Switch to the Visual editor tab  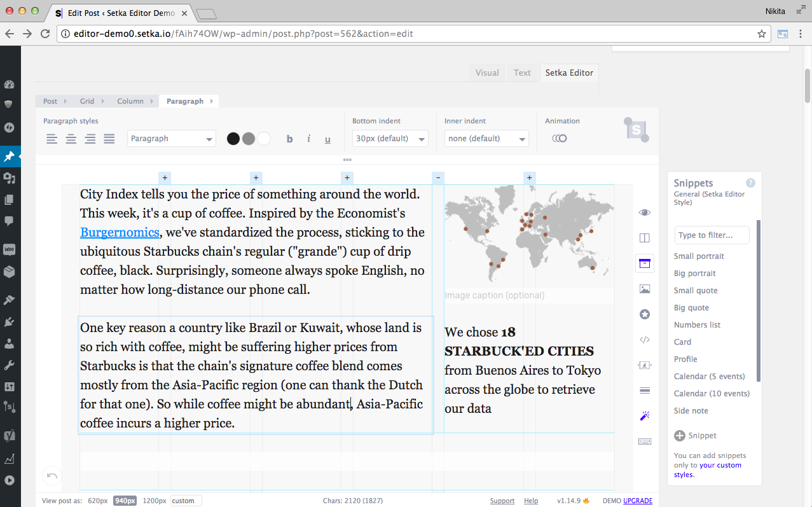[x=487, y=73]
